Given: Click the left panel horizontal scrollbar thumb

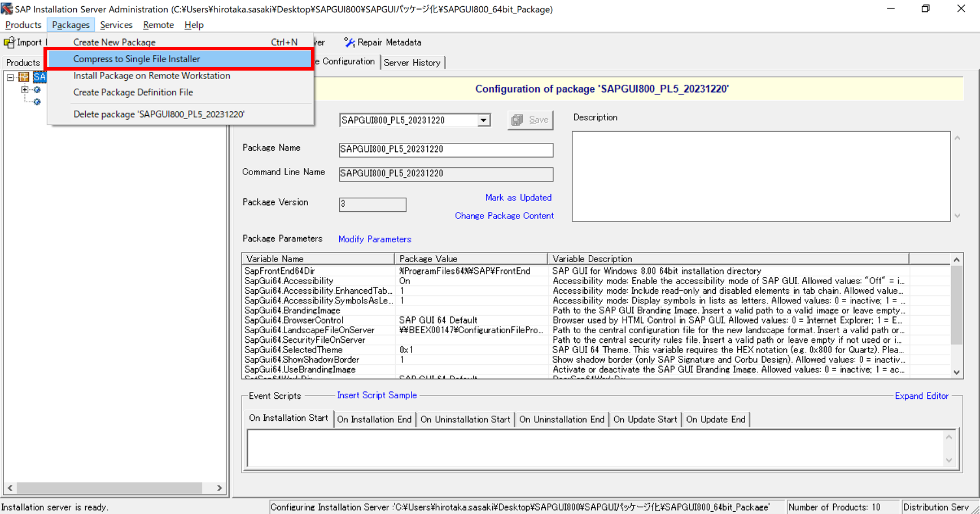Looking at the screenshot, I should tap(109, 488).
